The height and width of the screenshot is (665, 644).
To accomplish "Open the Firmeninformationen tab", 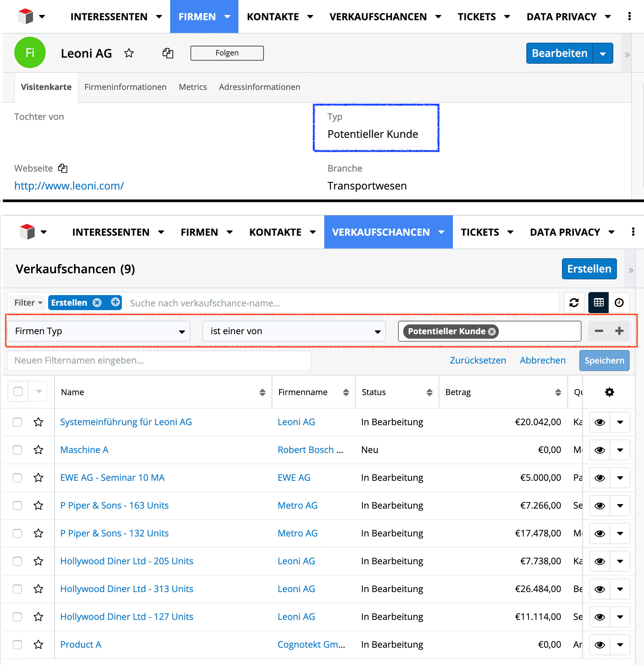I will coord(125,87).
